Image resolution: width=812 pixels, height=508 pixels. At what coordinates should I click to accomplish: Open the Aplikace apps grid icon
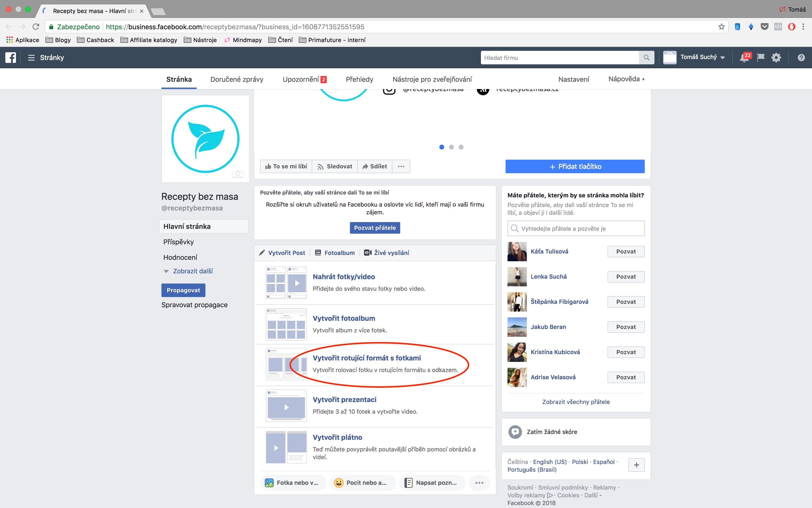tap(10, 40)
